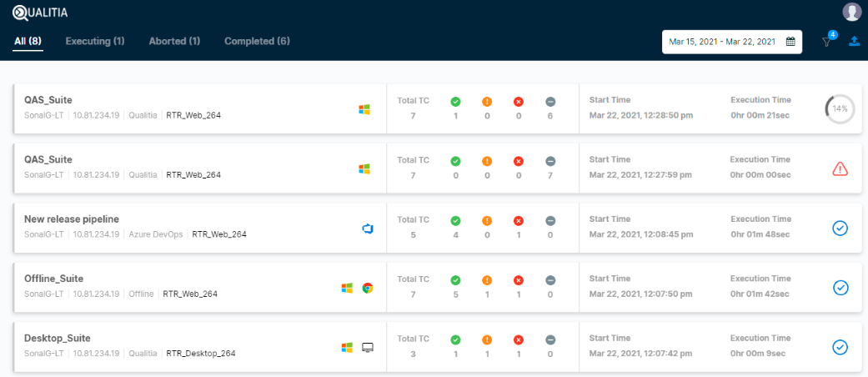Open the Completed (6) tab
The height and width of the screenshot is (377, 868).
click(257, 42)
